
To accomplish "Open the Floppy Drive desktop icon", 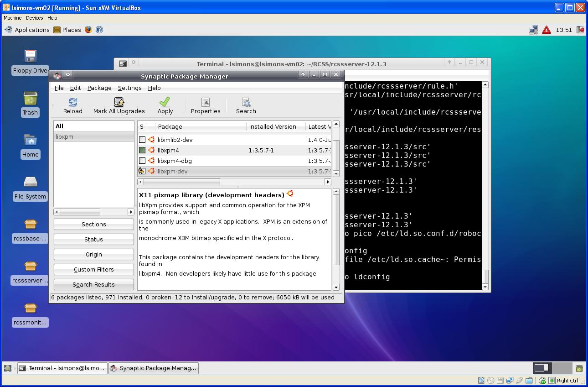I will [x=30, y=56].
